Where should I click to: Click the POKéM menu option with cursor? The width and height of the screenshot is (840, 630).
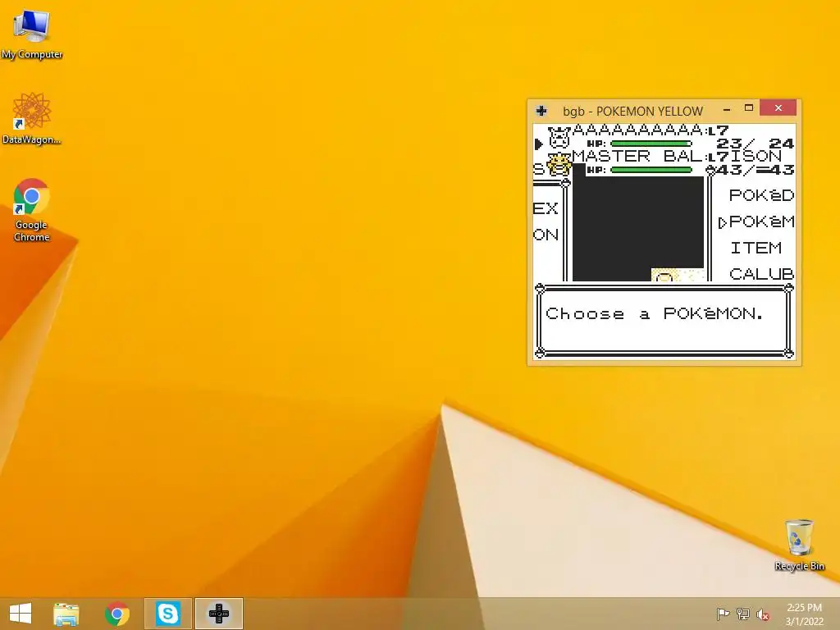coord(756,221)
